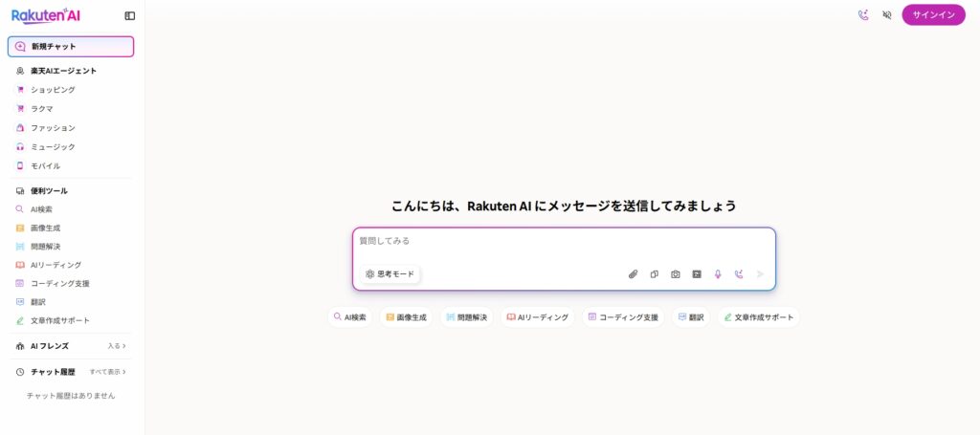Choose the AI検索 chip below input

point(350,317)
